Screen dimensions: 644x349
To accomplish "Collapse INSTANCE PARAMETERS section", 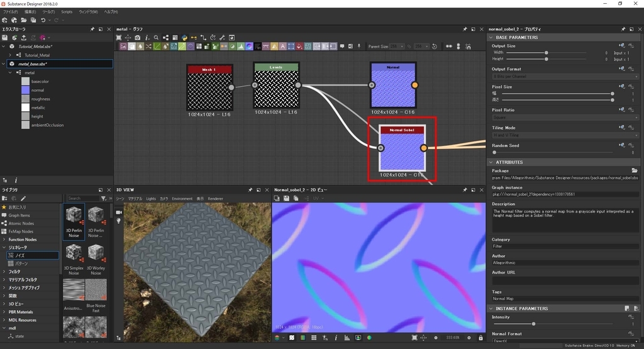I will coord(491,308).
